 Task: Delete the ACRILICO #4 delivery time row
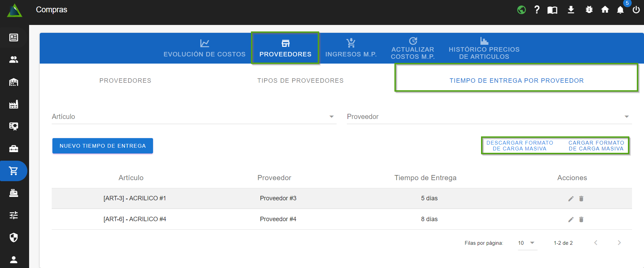[x=581, y=219]
